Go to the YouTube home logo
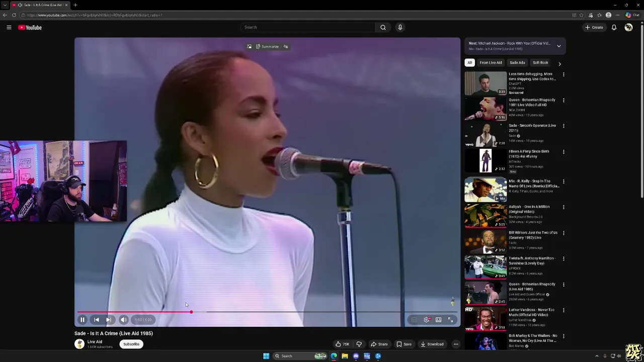The image size is (644, 362). click(x=30, y=28)
